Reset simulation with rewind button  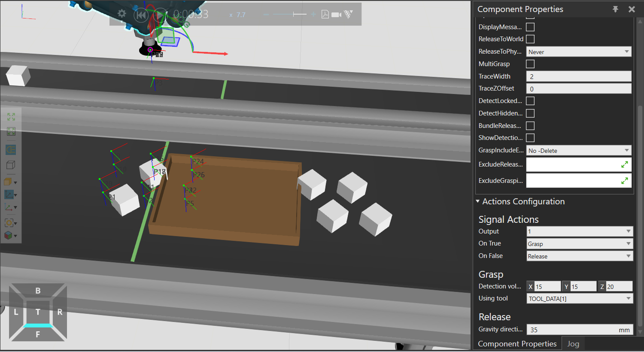[140, 15]
